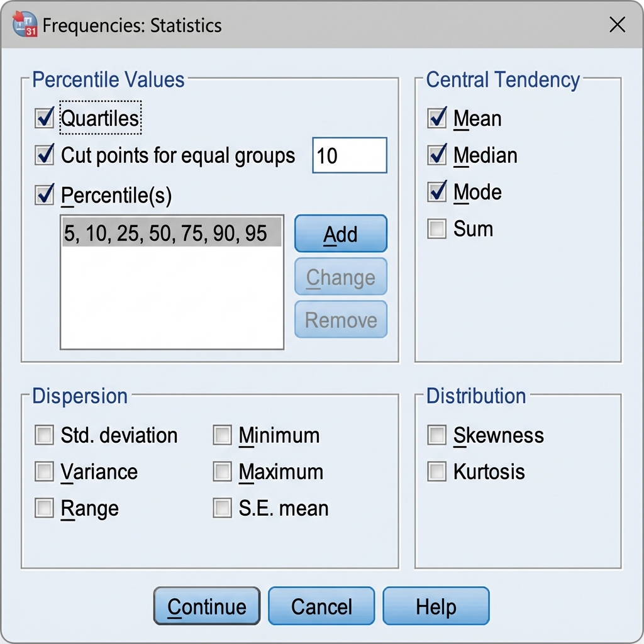Enable the Sum checkbox
This screenshot has width=644, height=644.
tap(436, 229)
